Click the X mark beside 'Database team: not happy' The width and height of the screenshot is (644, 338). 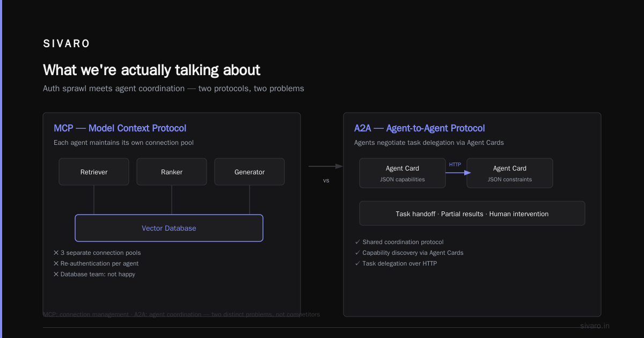[x=56, y=274]
